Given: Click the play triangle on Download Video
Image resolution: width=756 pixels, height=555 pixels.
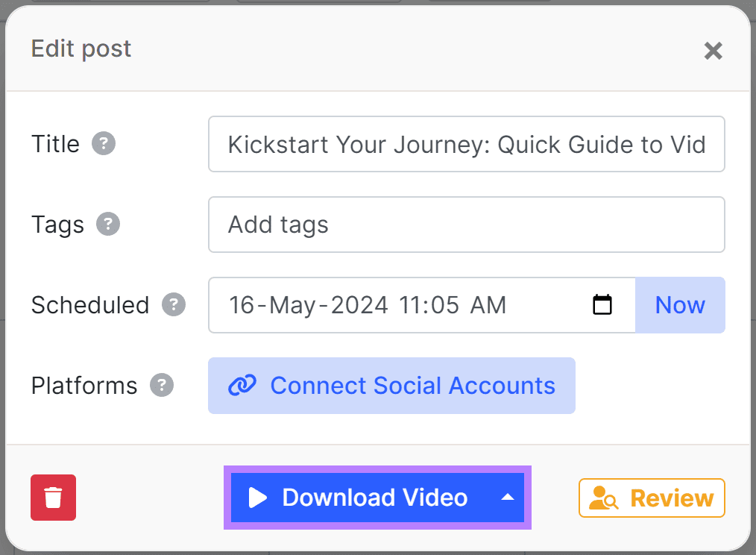Looking at the screenshot, I should tap(257, 498).
